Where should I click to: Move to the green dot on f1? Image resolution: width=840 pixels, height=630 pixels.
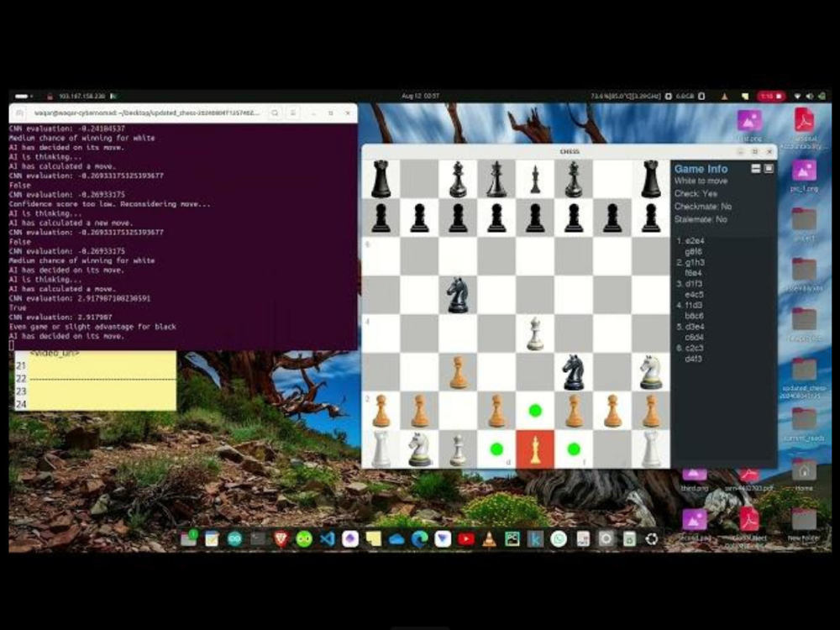573,449
